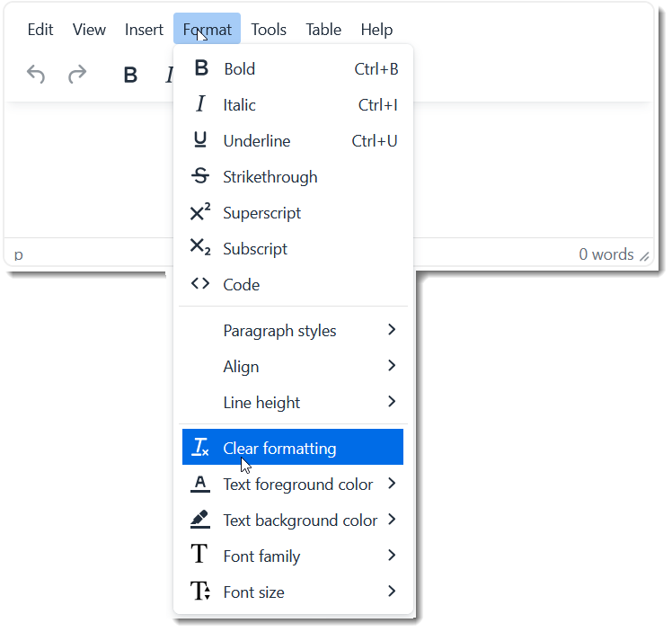Click the Ctrl+B shortcut text
The width and height of the screenshot is (672, 632).
pos(376,69)
